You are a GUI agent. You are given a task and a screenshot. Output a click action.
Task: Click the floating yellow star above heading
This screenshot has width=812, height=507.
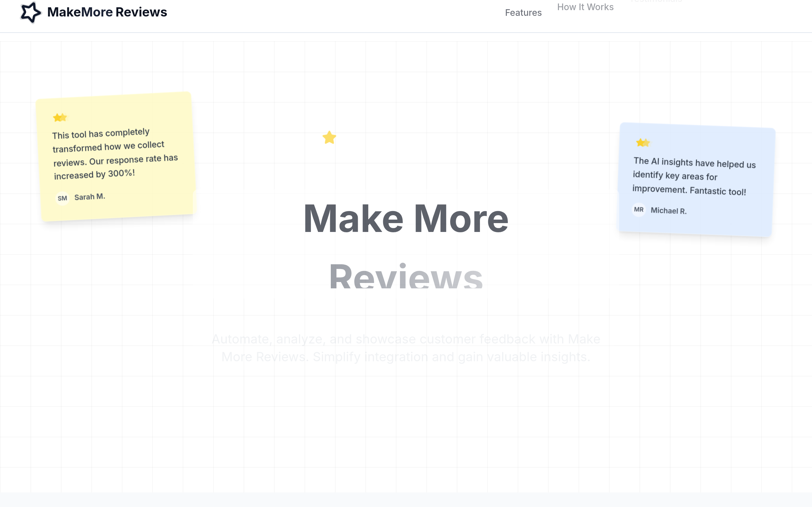tap(329, 138)
